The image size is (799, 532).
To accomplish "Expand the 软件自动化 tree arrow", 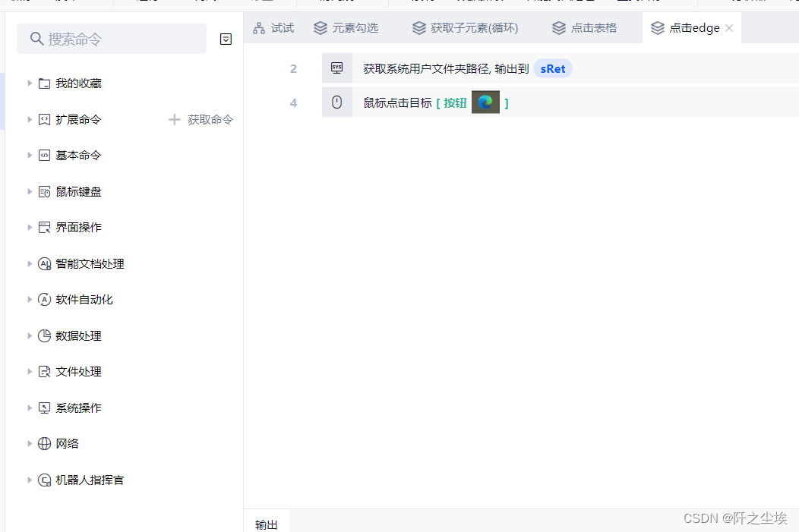I will coord(30,299).
